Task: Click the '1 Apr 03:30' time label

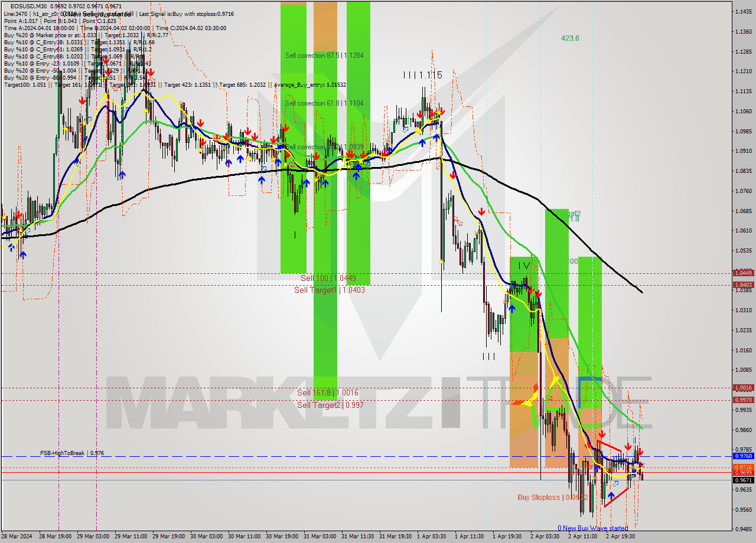Action: click(x=433, y=537)
